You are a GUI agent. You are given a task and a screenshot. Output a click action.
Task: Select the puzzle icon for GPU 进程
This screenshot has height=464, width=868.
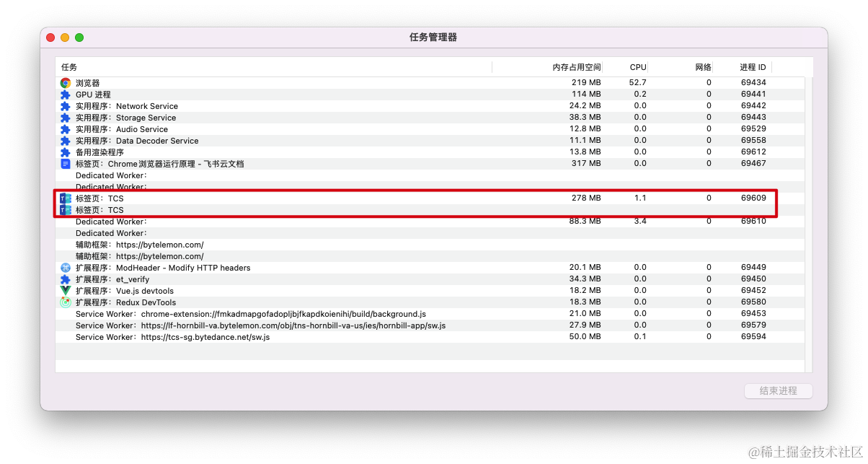(66, 95)
